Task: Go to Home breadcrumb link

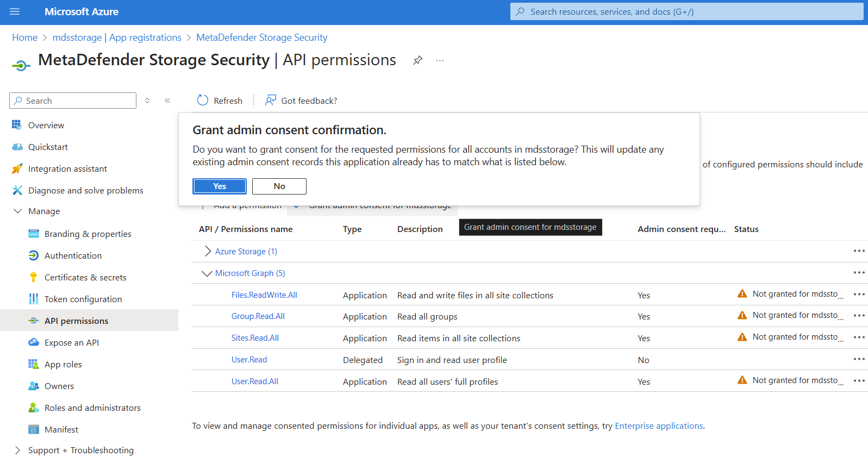Action: pyautogui.click(x=25, y=37)
